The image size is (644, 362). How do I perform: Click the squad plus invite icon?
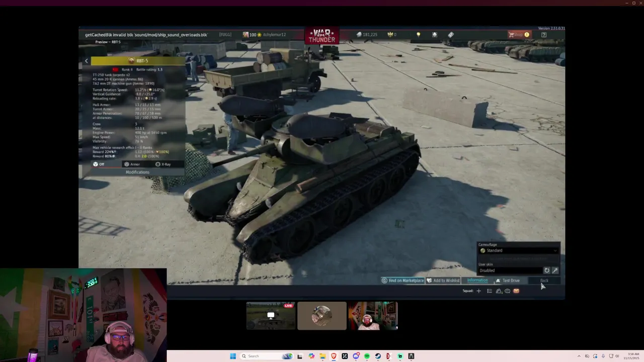(x=478, y=291)
